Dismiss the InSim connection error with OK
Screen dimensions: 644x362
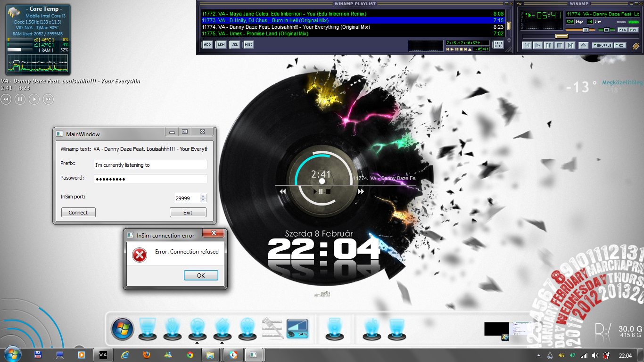tap(201, 275)
